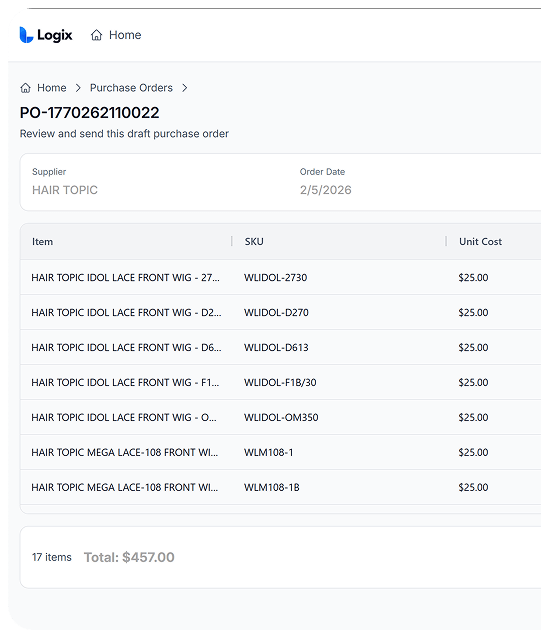Viewport: 541px width, 630px height.
Task: Click SKU cell WLIDOL-2730
Action: tap(275, 278)
